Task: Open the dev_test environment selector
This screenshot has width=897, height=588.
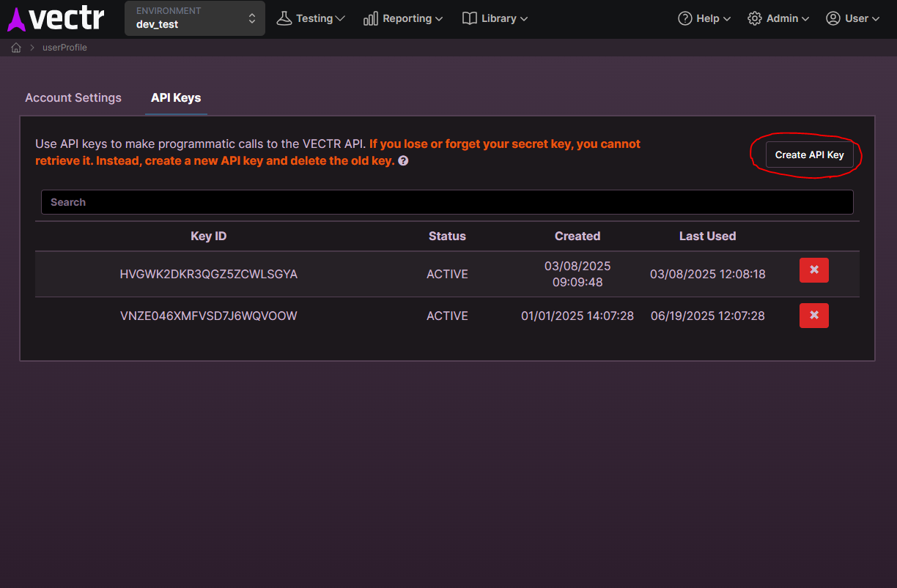Action: click(x=194, y=18)
